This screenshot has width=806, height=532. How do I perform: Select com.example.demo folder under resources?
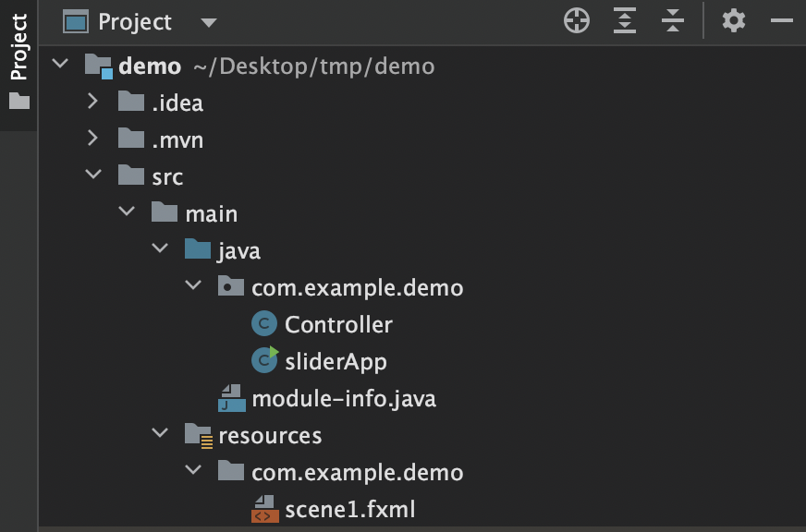357,472
